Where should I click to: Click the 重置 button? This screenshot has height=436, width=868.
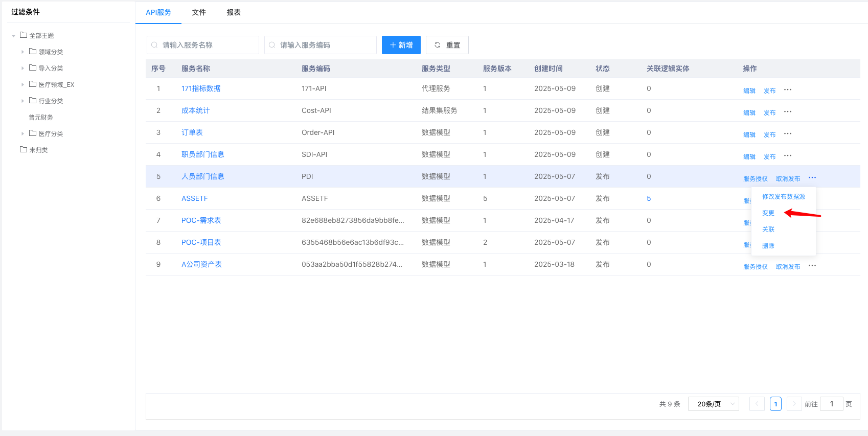[447, 45]
